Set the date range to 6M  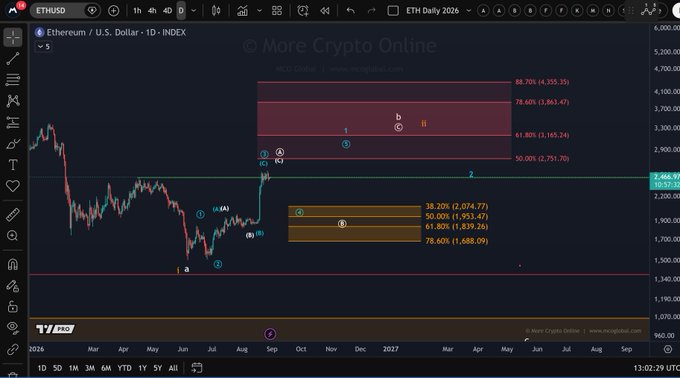point(106,368)
